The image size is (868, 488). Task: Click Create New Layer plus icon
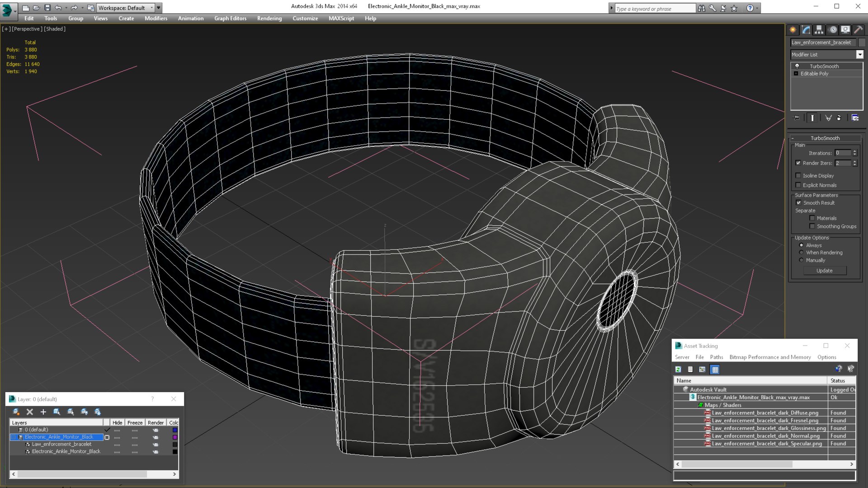point(43,412)
